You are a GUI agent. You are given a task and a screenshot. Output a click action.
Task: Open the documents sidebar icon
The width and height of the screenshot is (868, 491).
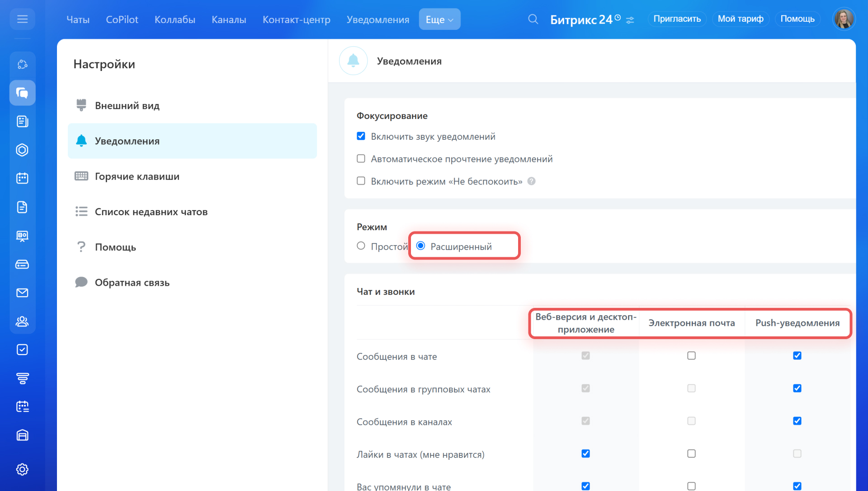pos(22,207)
